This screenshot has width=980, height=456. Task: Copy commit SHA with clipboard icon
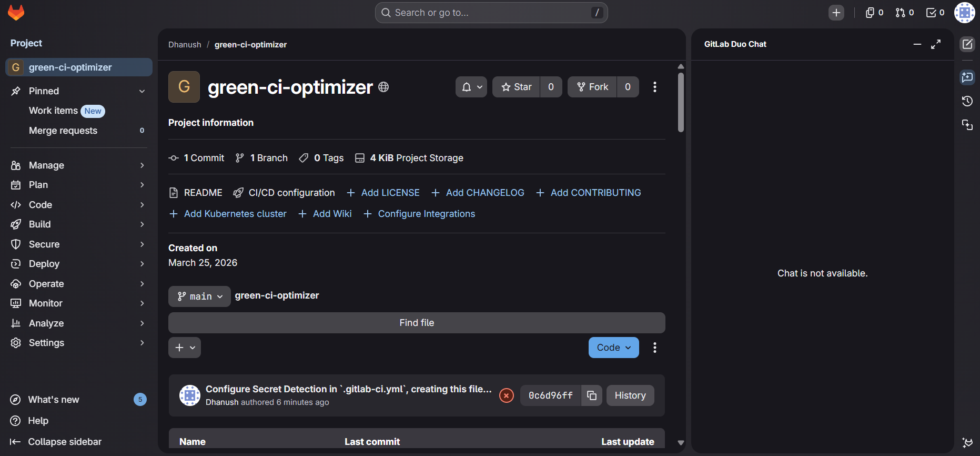[x=592, y=395]
